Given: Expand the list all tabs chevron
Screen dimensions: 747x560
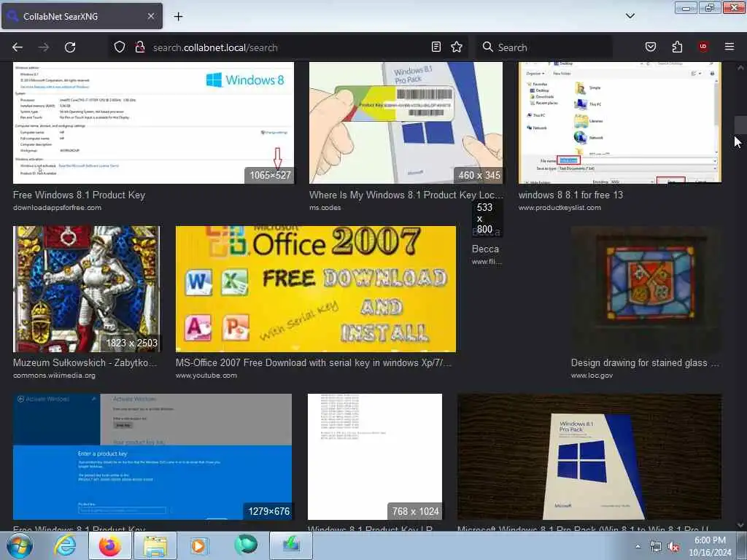Looking at the screenshot, I should coord(630,16).
